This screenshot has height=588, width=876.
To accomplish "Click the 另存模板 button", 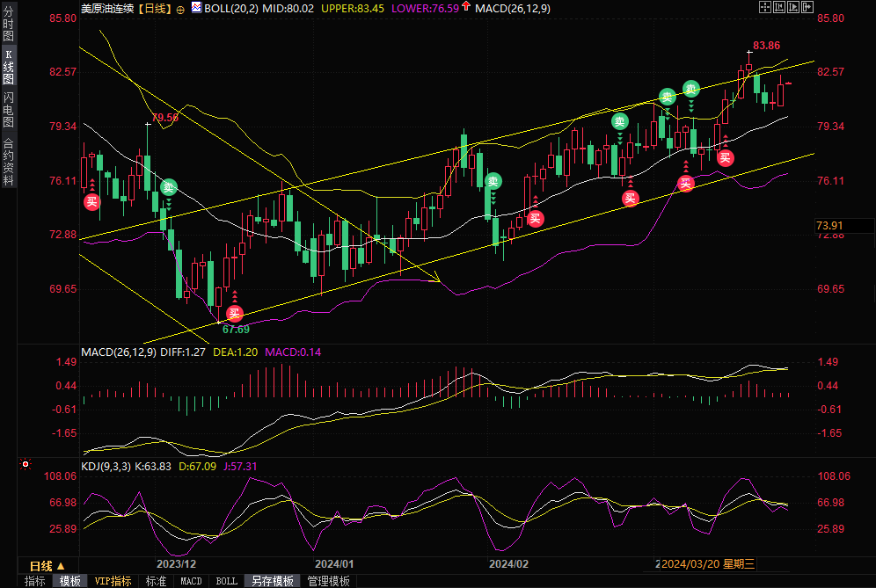I will tap(272, 581).
